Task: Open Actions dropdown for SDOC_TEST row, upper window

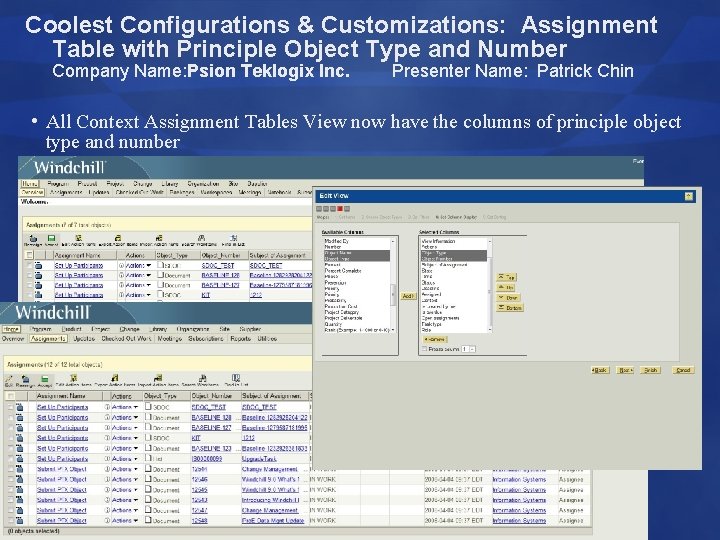Action: [138, 265]
